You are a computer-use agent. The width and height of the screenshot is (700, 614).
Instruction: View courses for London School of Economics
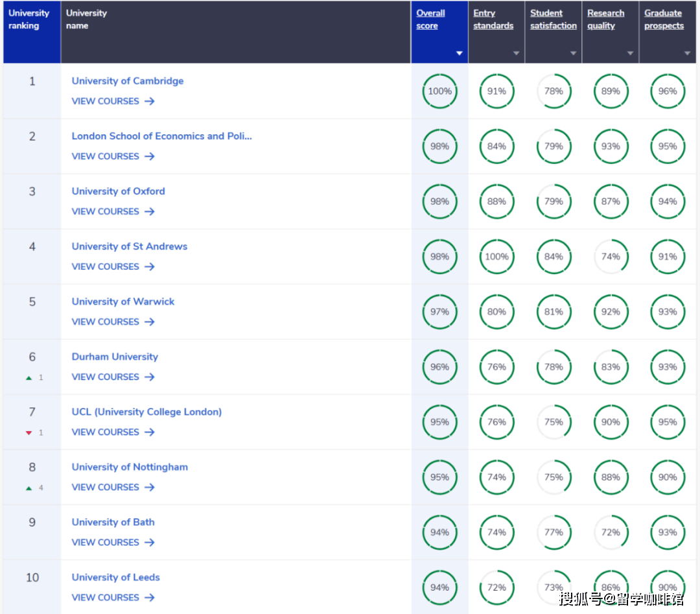[113, 156]
